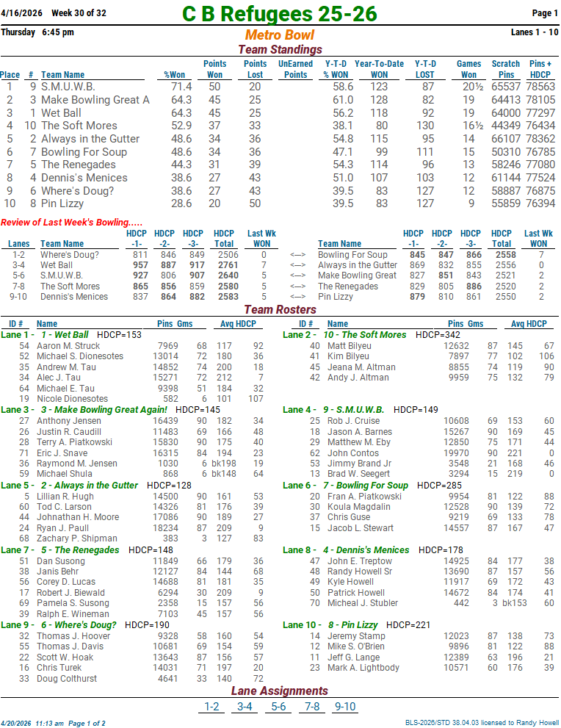This screenshot has width=561, height=728.
Task: Select bowler Jacob L. Stewart
Action: point(361,528)
